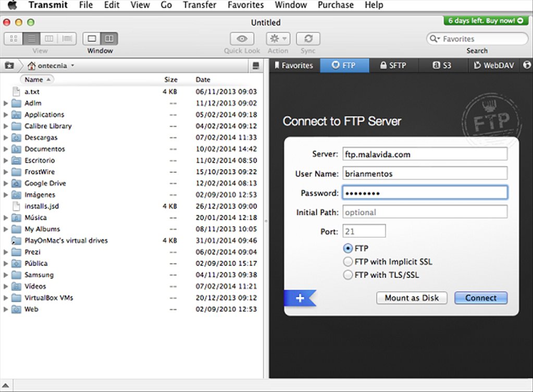This screenshot has height=392, width=533.
Task: Toggle the bottom-left activity disclosure arrow
Action: 6,386
